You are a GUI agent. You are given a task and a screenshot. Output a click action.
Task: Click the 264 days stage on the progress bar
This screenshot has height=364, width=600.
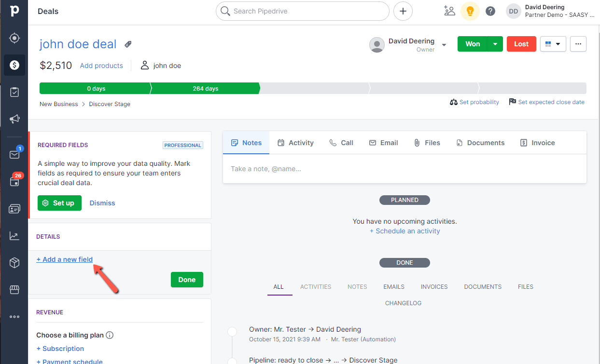click(x=205, y=88)
